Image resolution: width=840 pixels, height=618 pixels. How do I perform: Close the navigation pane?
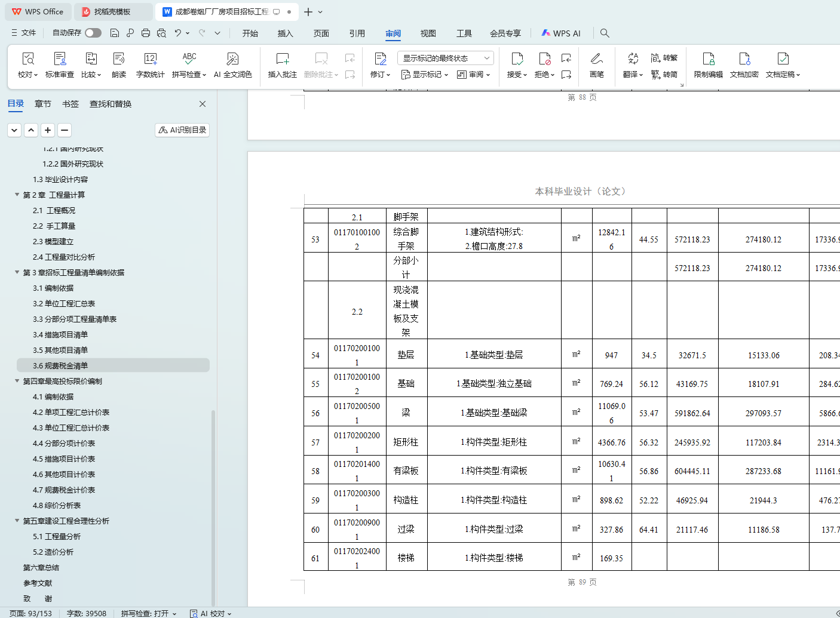click(203, 104)
